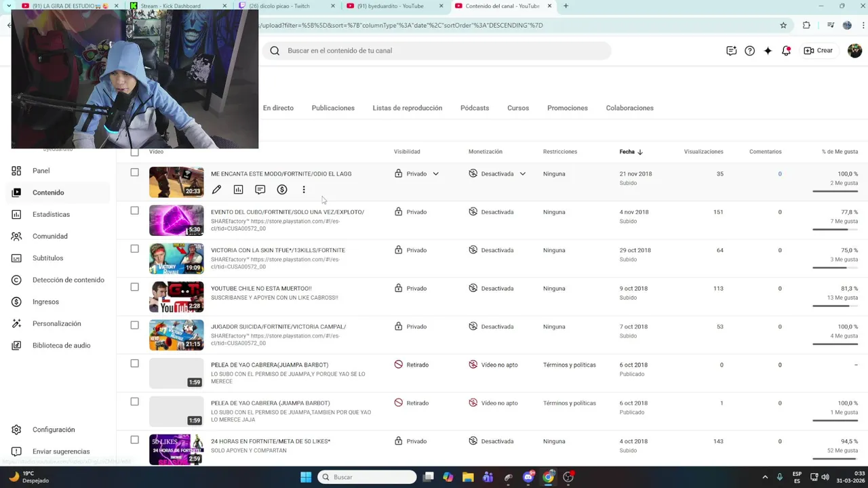Screen dimensions: 868x488
Task: Switch to Pódcasts tab
Action: (475, 108)
